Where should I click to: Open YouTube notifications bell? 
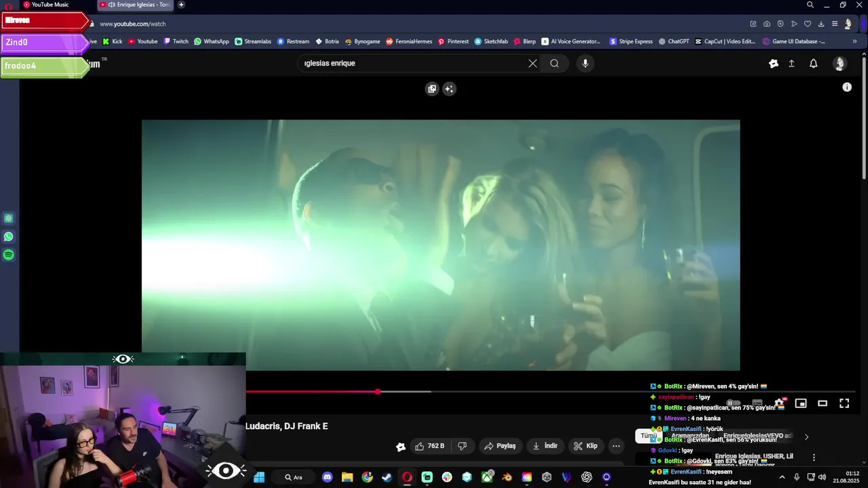[x=814, y=63]
